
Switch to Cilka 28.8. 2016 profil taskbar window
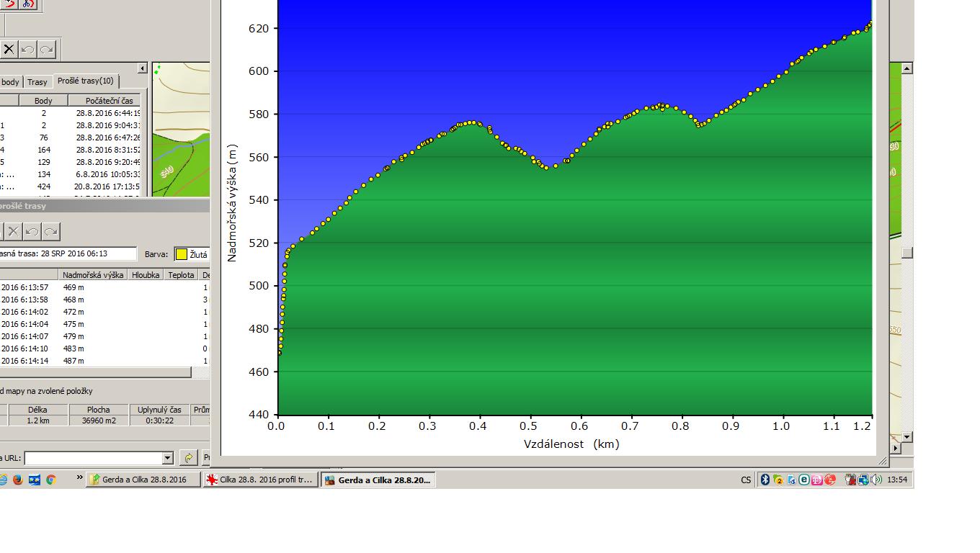[x=261, y=480]
